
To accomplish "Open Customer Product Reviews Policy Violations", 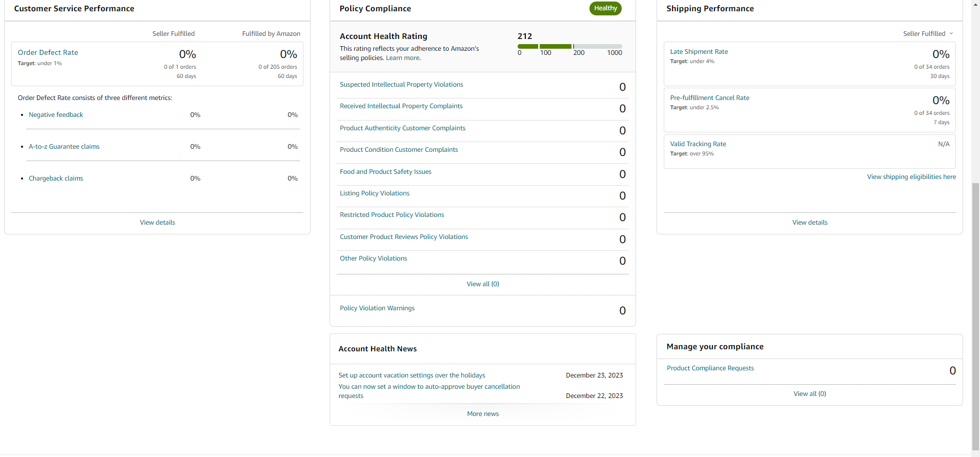I will 404,237.
